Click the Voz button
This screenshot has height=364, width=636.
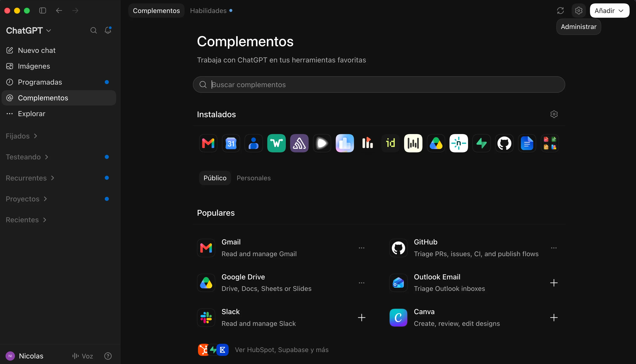pyautogui.click(x=82, y=356)
